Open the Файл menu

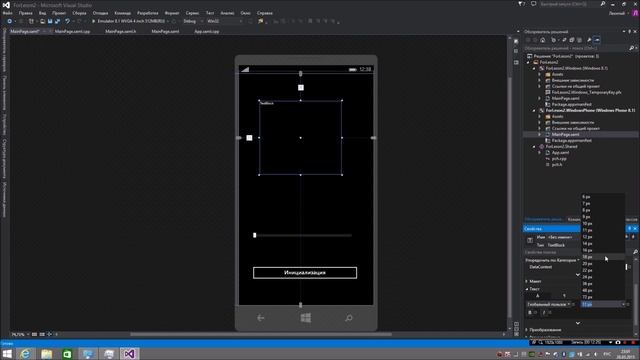click(7, 13)
